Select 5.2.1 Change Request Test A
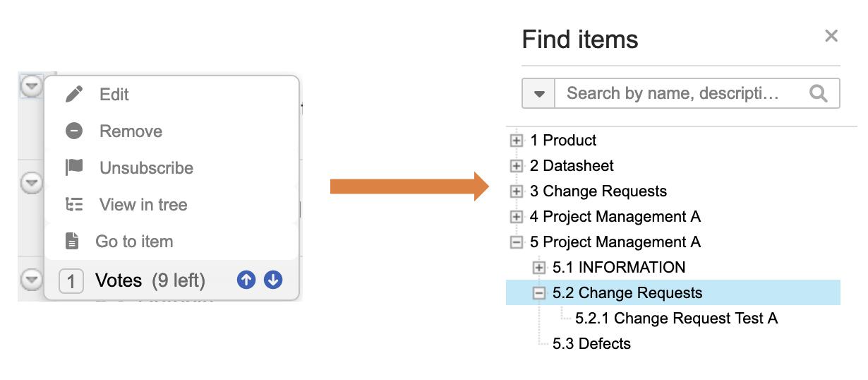The width and height of the screenshot is (868, 380). click(676, 319)
